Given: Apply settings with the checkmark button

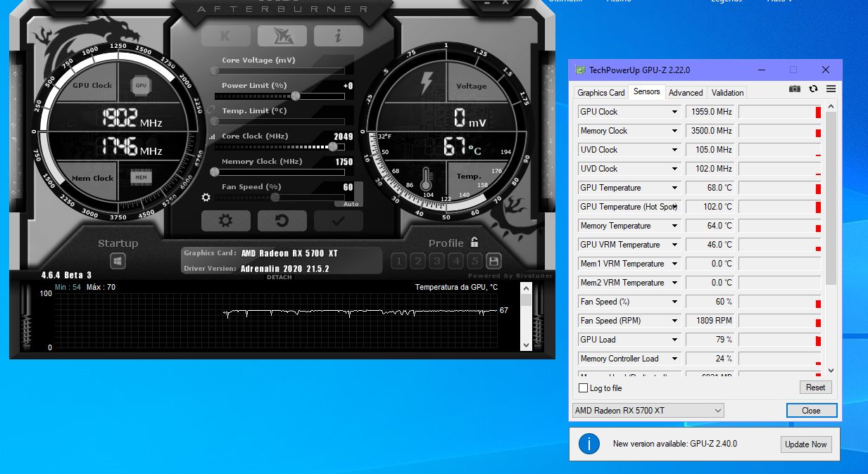Looking at the screenshot, I should click(x=339, y=221).
